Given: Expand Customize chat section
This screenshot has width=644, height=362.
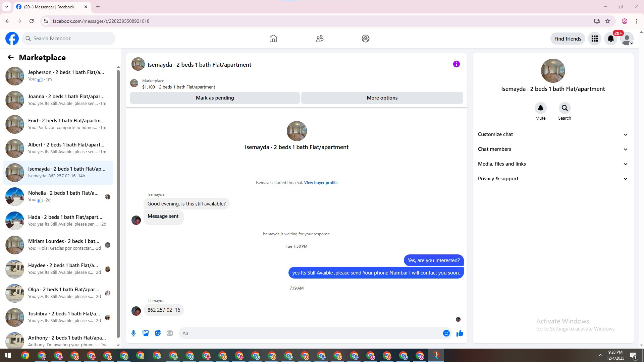Looking at the screenshot, I should 552,134.
